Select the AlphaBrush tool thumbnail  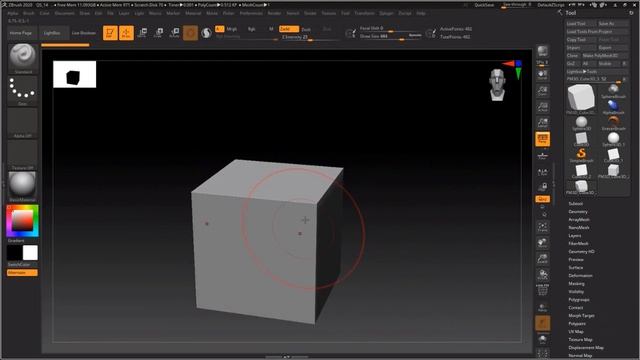[613, 107]
